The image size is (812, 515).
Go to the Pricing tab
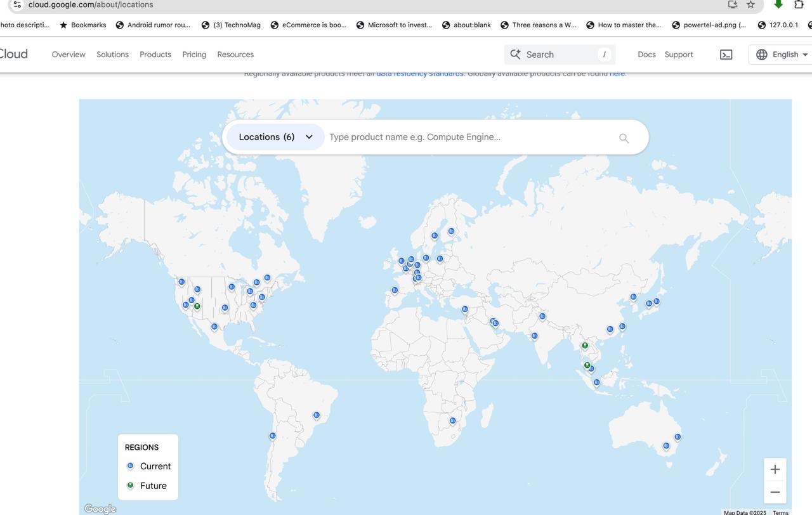click(194, 55)
